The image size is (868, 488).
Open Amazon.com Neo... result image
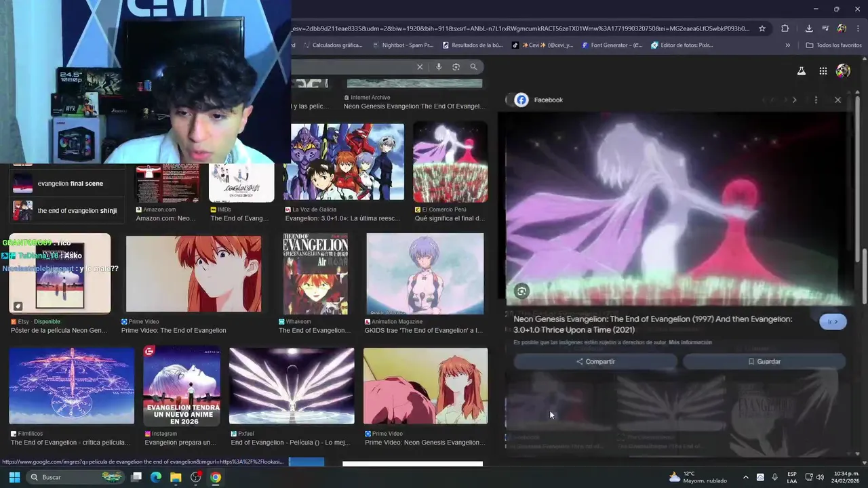167,182
